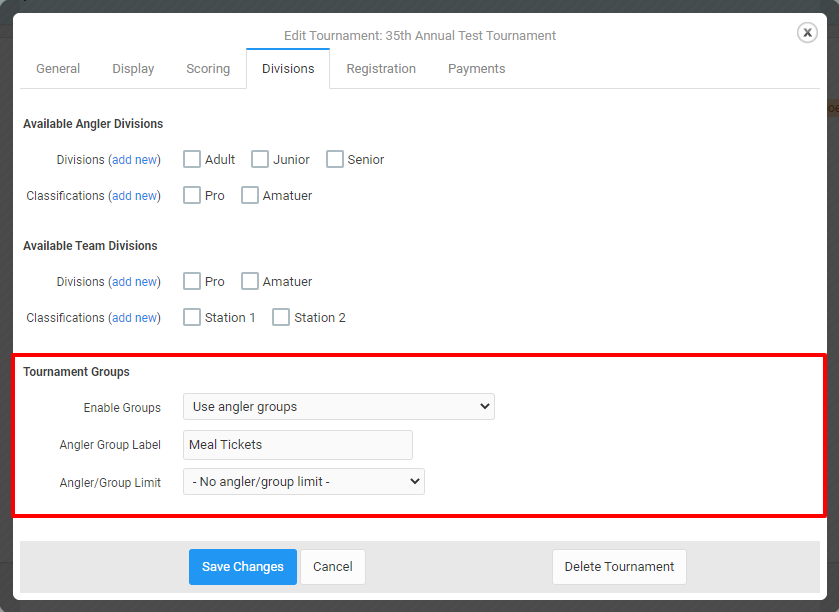
Task: Open the Enable Groups dropdown
Action: [339, 407]
